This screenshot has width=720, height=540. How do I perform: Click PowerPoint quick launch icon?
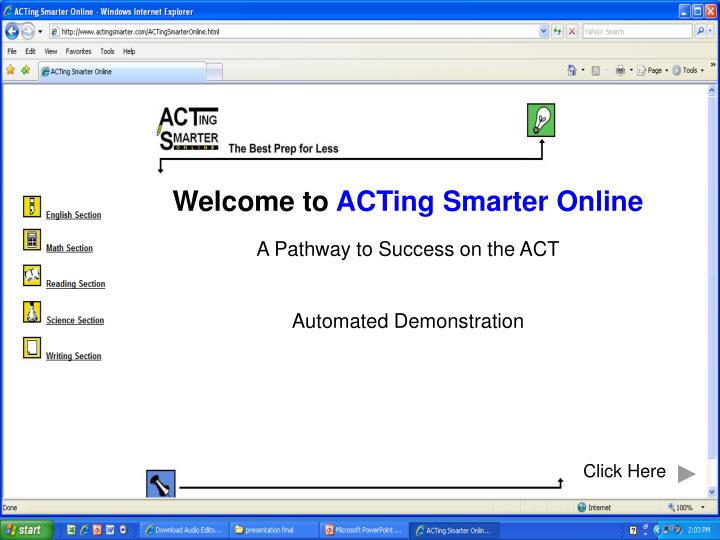click(97, 530)
